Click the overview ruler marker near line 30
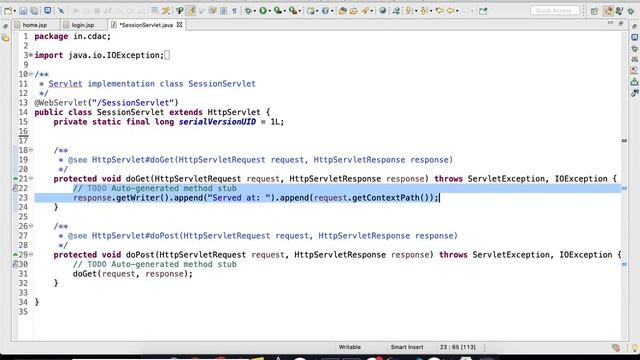 [x=624, y=264]
